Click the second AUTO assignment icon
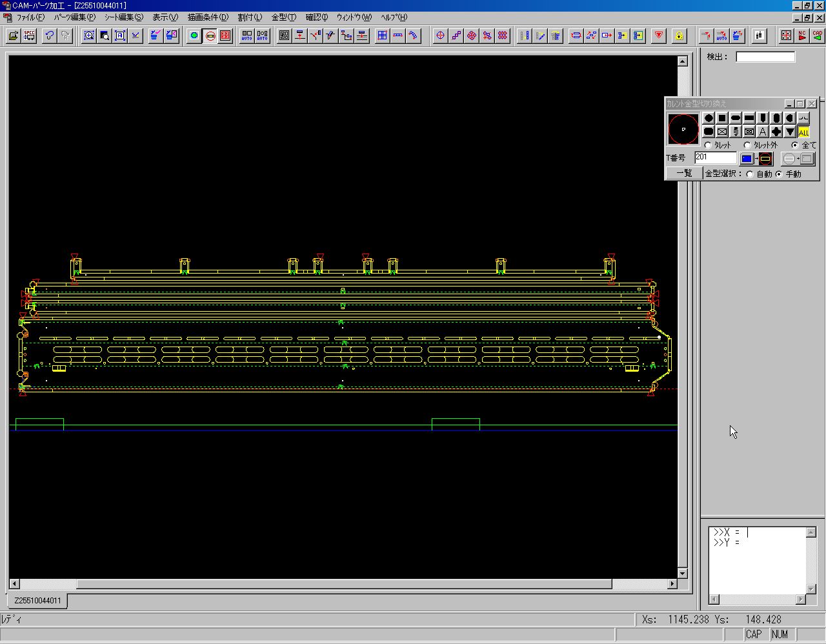This screenshot has height=644, width=826. pyautogui.click(x=263, y=35)
